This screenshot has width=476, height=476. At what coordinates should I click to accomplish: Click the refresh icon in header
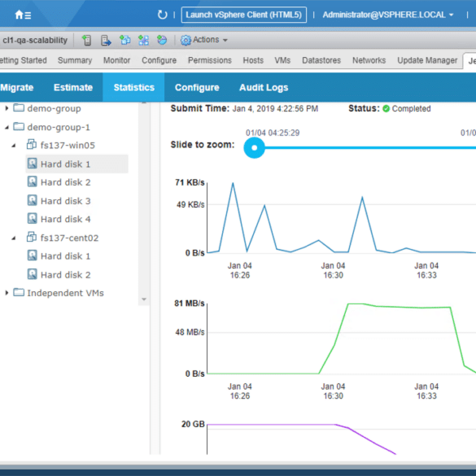(163, 15)
